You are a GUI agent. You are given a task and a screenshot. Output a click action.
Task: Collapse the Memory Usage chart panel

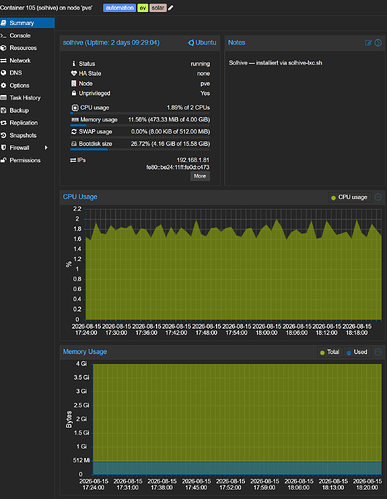tap(378, 352)
